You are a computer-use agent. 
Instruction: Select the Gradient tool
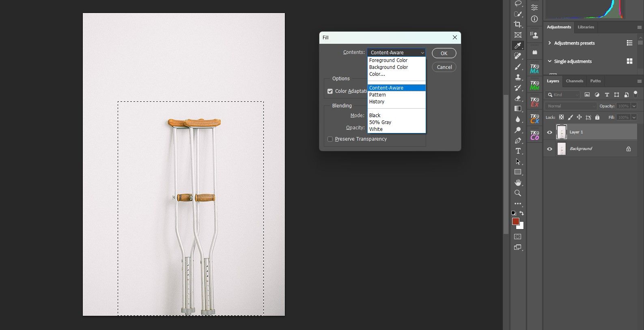click(518, 109)
